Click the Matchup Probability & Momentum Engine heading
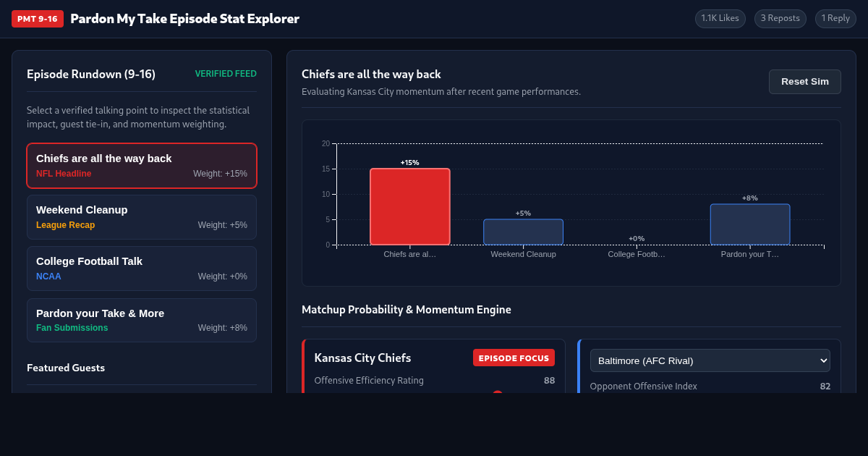Image resolution: width=868 pixels, height=456 pixels. coord(407,310)
